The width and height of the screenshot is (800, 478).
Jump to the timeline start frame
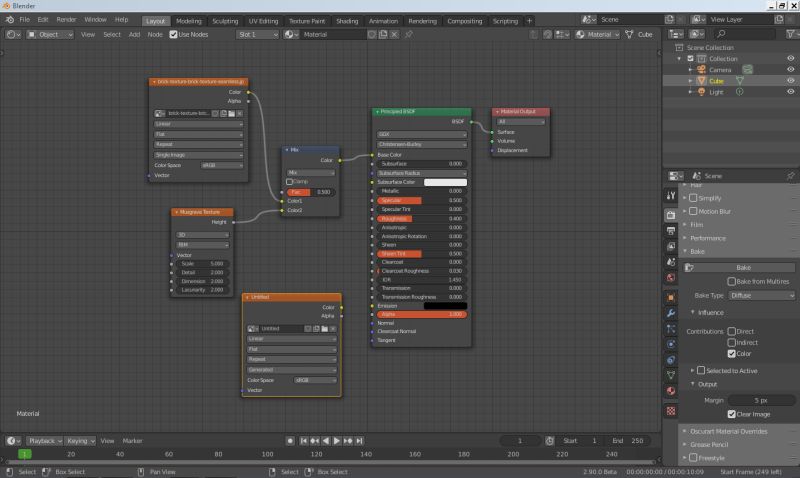point(304,441)
